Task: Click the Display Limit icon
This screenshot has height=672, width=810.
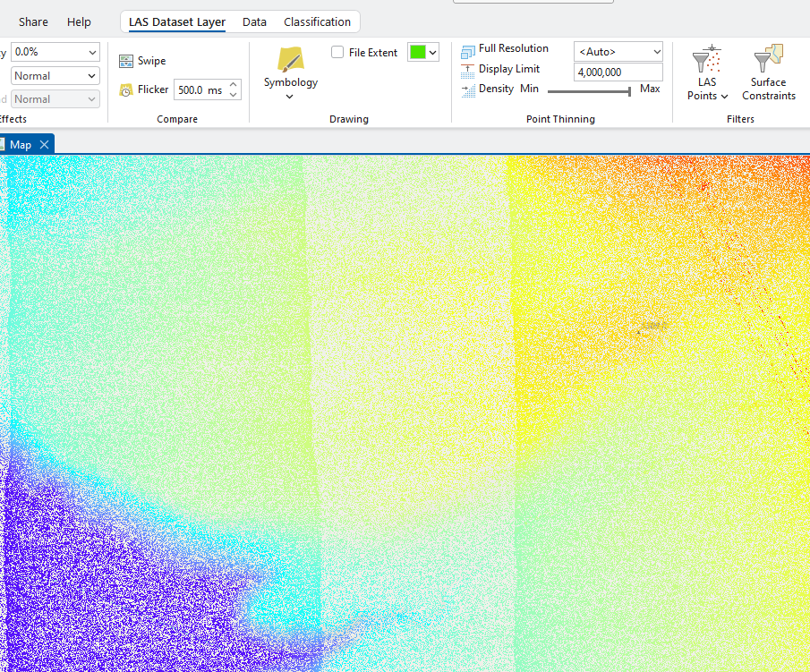Action: (x=467, y=69)
